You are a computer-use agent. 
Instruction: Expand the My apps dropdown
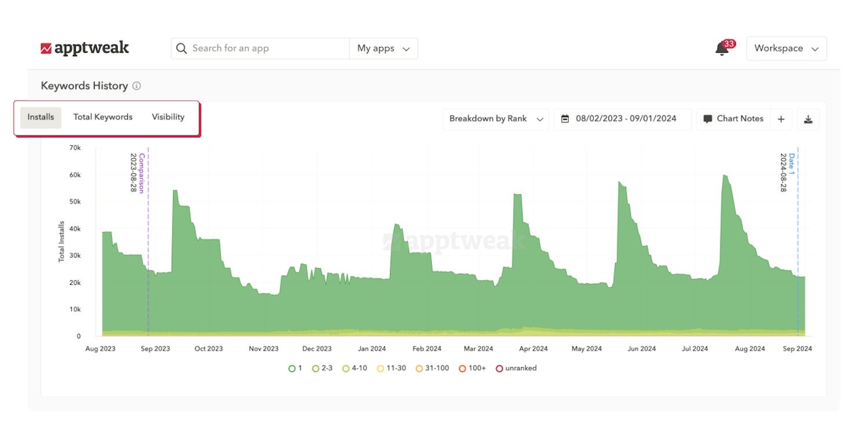[x=384, y=48]
